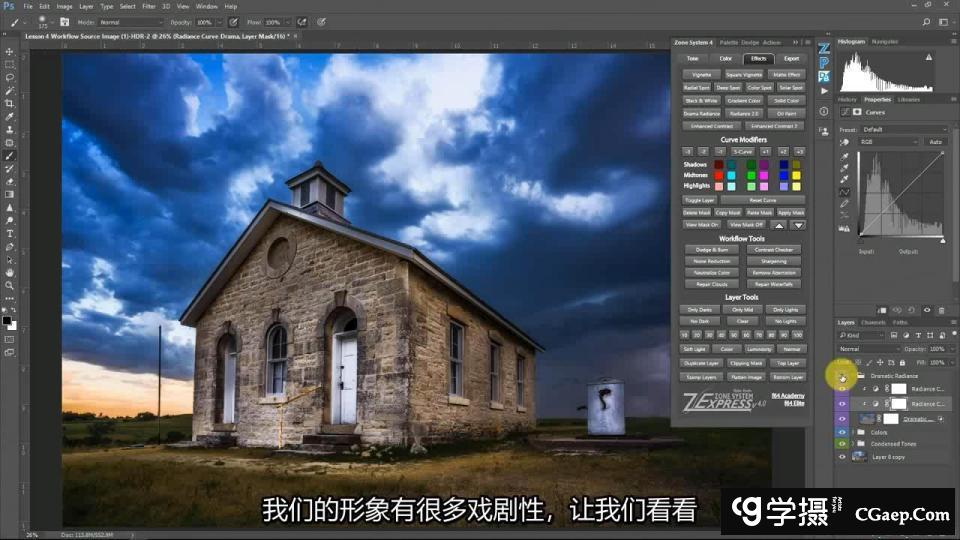Expand the Colors layer group
This screenshot has height=540, width=960.
pos(852,432)
